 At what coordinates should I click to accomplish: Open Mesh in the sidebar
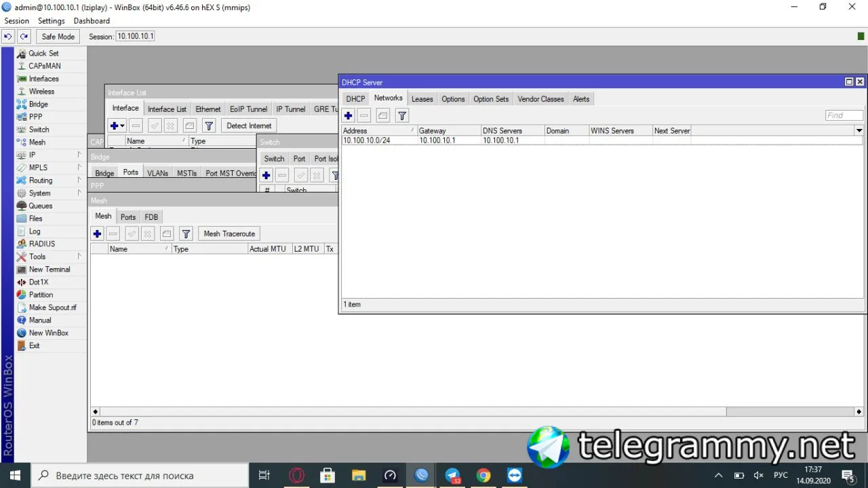[37, 143]
